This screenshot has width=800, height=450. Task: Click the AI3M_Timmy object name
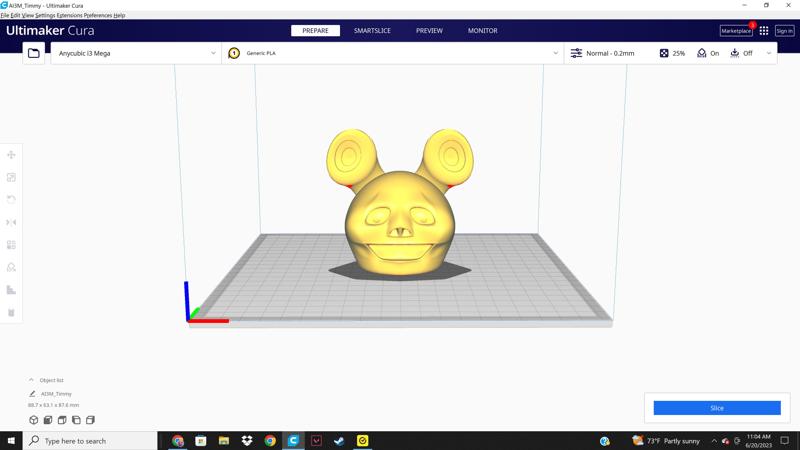[56, 394]
